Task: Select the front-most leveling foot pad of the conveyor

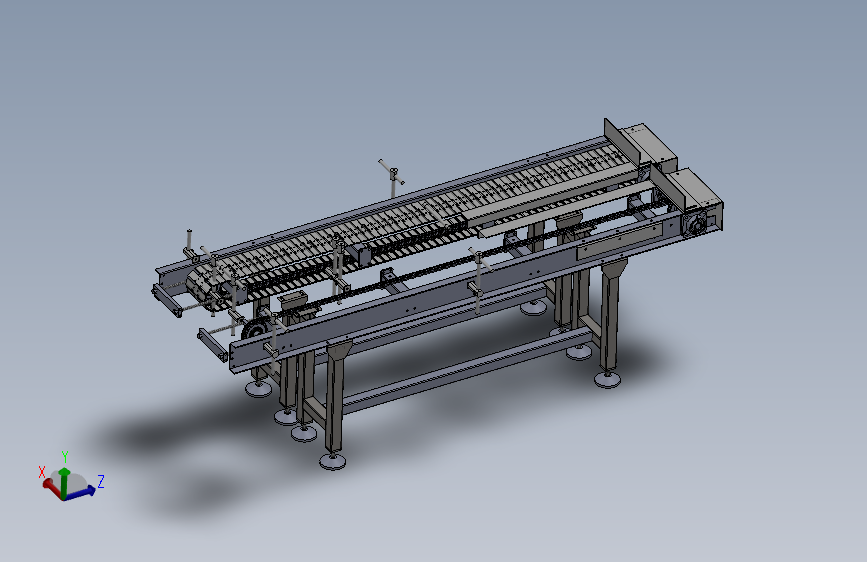Action: click(x=332, y=461)
